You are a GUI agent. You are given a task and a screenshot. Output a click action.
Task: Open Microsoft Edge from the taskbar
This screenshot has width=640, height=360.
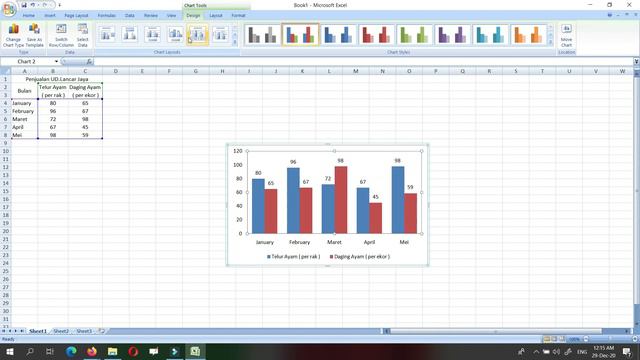point(71,351)
